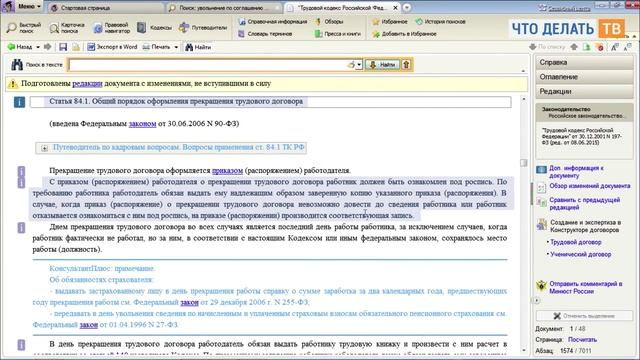Click Законодательство Российское законодательство header

click(584, 112)
